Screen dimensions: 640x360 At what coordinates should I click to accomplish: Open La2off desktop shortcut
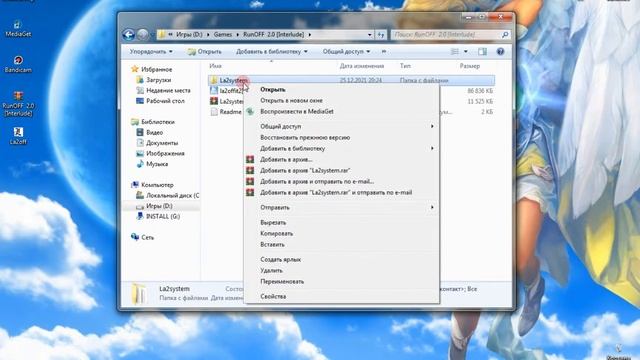coord(18,136)
